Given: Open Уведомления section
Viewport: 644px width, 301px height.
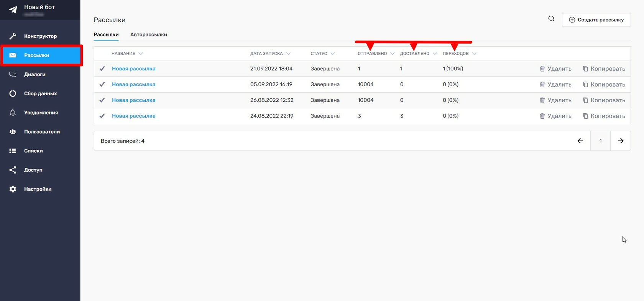Looking at the screenshot, I should (x=40, y=113).
